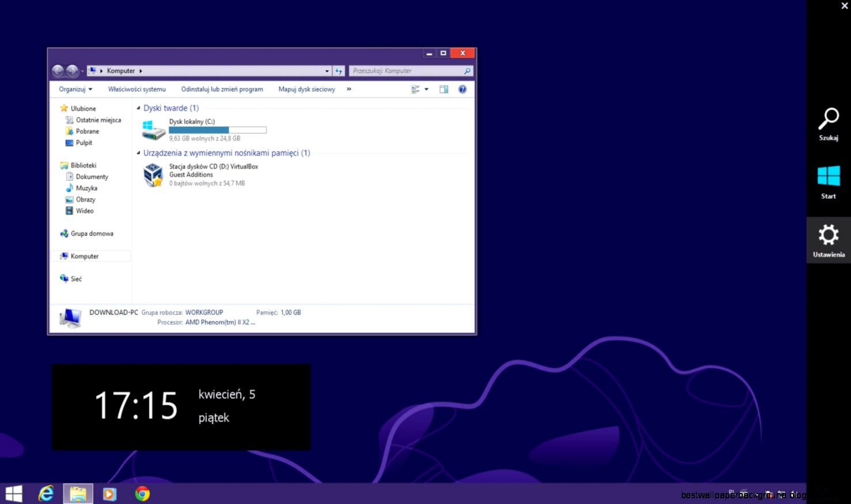This screenshot has height=504, width=851.
Task: Select the Dysk lokalny (C:) drive icon
Action: pos(153,130)
